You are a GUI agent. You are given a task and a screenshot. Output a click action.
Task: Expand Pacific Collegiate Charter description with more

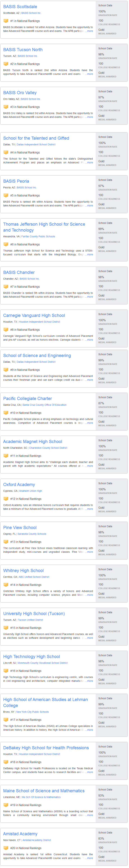[x=89, y=423]
